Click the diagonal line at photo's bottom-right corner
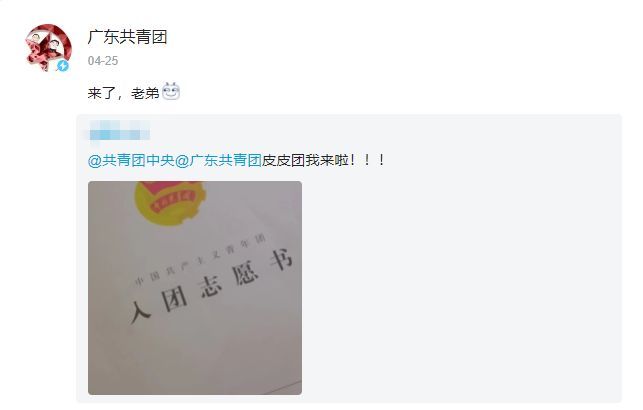Viewport: 643px width, 410px height. (283, 387)
